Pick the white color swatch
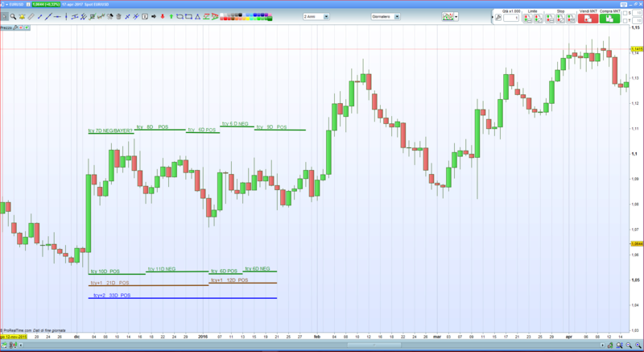The height and width of the screenshot is (352, 644). 221,14
